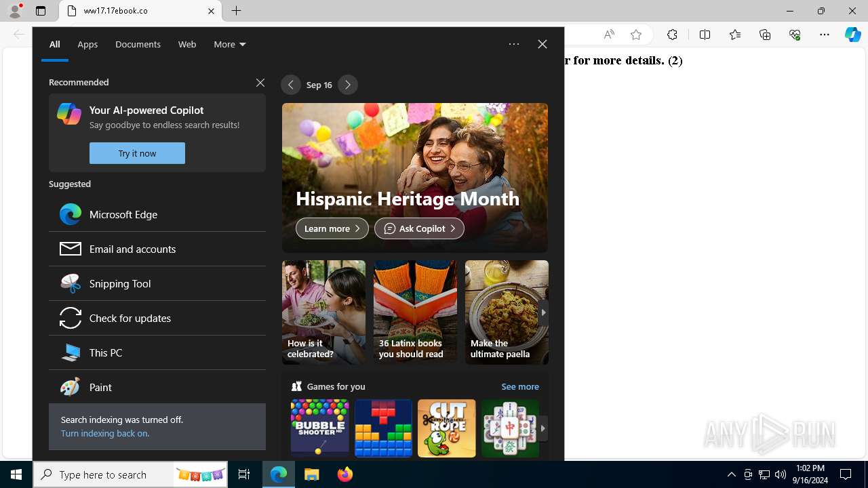Open Edge Settings and more menu
This screenshot has width=868, height=488.
tap(825, 35)
